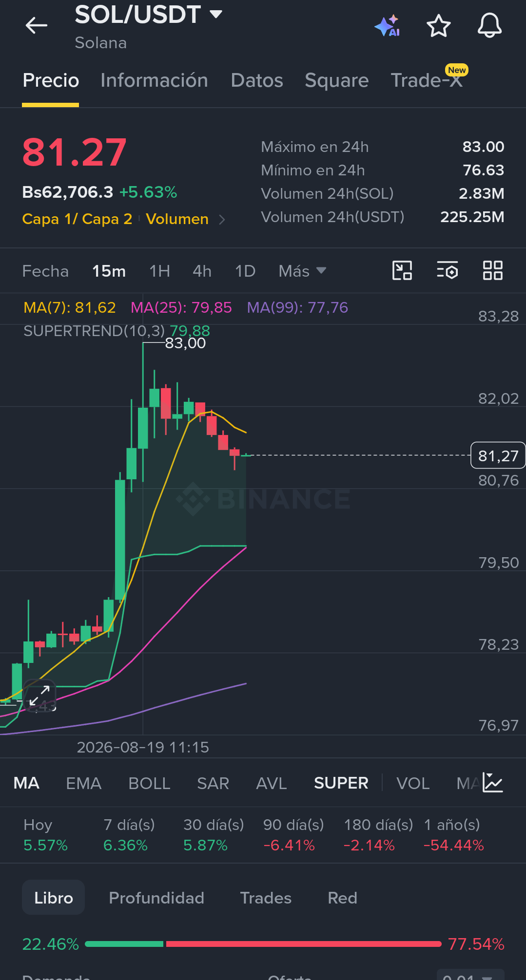The width and height of the screenshot is (526, 980).
Task: Select the 1D timeframe
Action: pyautogui.click(x=245, y=271)
